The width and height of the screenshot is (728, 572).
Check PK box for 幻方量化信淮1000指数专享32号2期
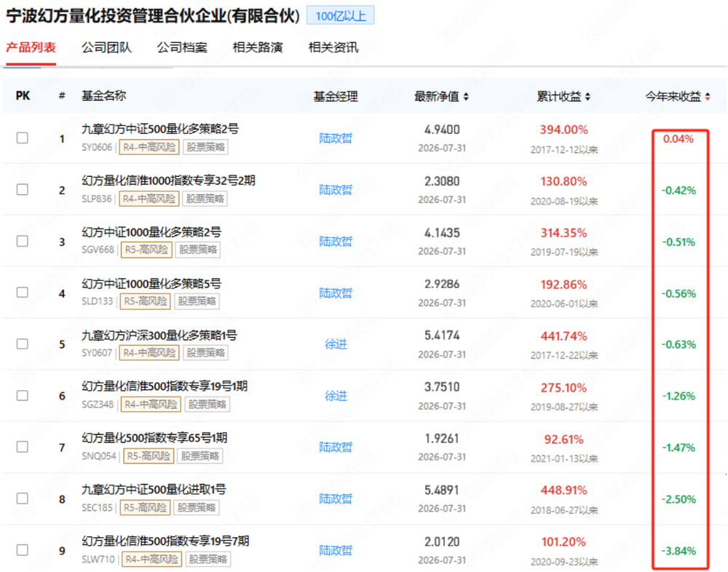(x=23, y=189)
